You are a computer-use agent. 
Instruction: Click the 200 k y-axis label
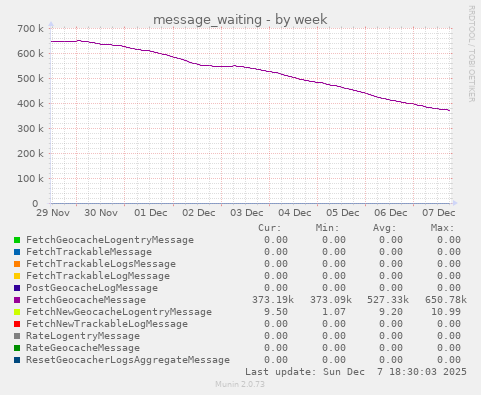coord(30,154)
